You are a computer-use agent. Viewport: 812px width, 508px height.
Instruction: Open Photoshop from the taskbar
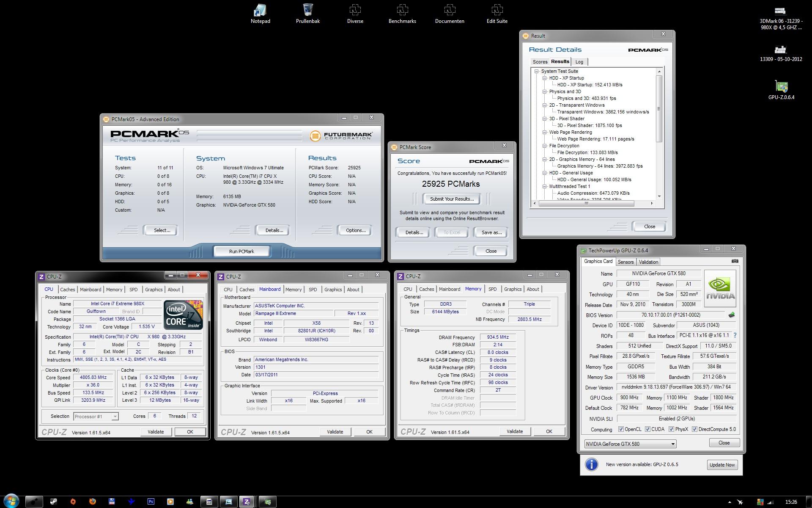(151, 502)
